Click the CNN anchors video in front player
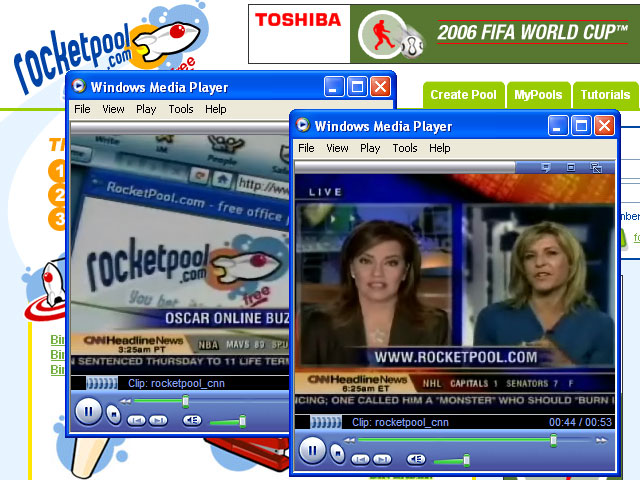 coord(455,294)
